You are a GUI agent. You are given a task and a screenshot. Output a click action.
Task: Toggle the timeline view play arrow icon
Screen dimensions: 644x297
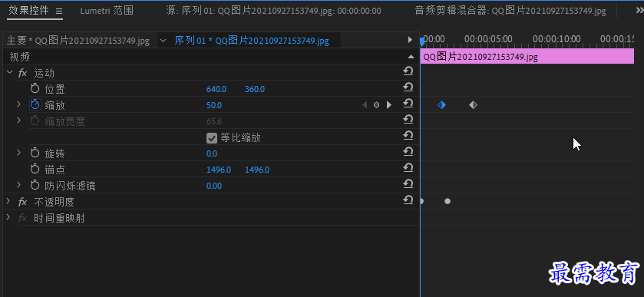pyautogui.click(x=409, y=40)
